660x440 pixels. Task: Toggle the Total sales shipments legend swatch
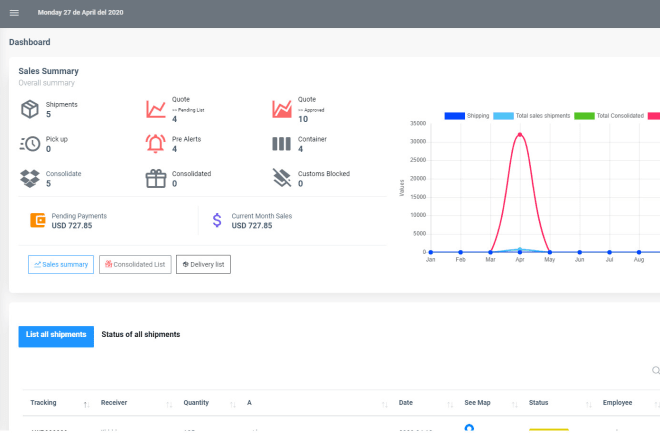coord(503,116)
